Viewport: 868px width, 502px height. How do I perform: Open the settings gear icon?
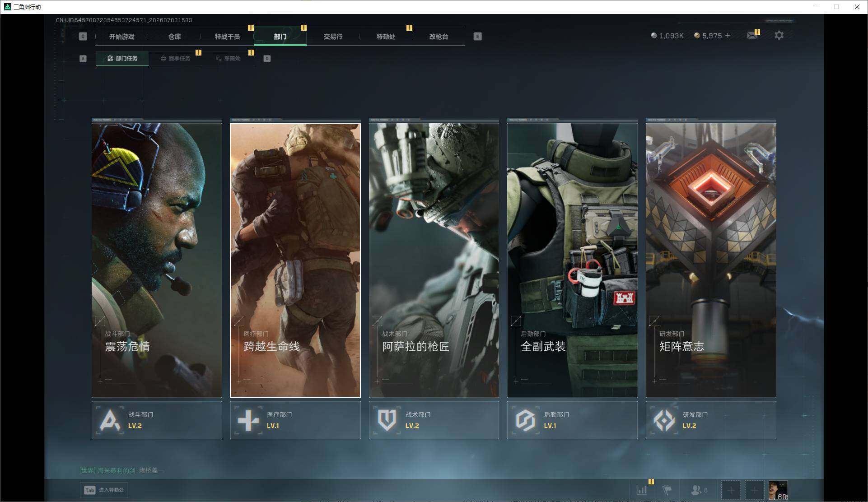click(779, 35)
